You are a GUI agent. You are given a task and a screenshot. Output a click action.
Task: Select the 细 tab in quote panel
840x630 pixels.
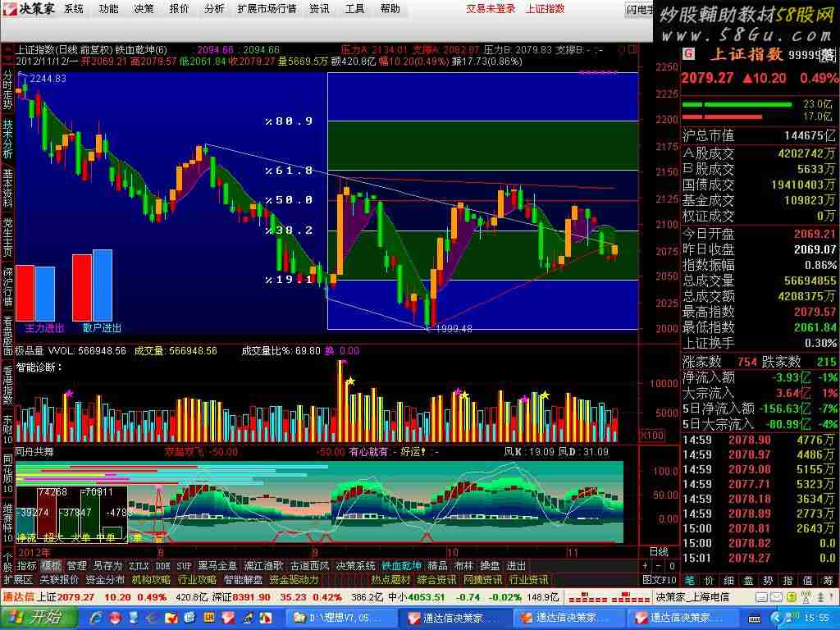coord(728,580)
